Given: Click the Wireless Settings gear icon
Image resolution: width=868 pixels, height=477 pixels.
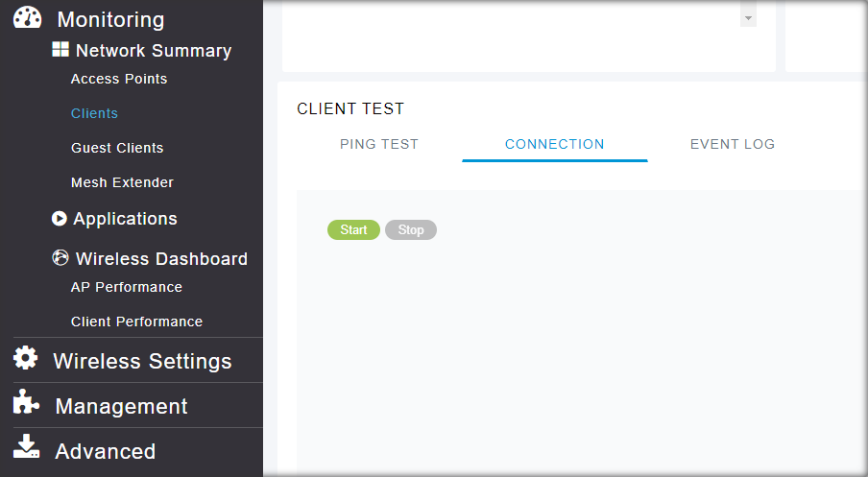Looking at the screenshot, I should click(x=26, y=359).
